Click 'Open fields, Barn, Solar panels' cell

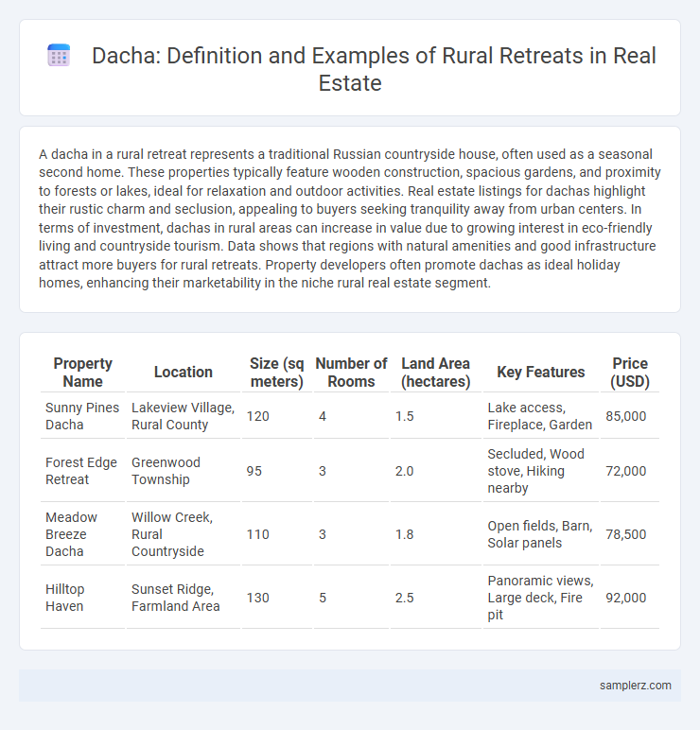tap(541, 534)
